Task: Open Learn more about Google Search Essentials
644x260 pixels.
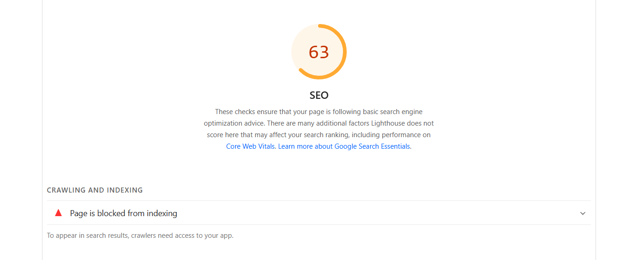Action: 344,146
